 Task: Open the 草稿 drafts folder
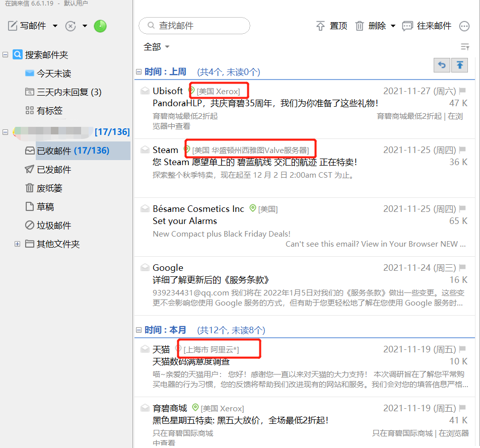click(x=39, y=206)
